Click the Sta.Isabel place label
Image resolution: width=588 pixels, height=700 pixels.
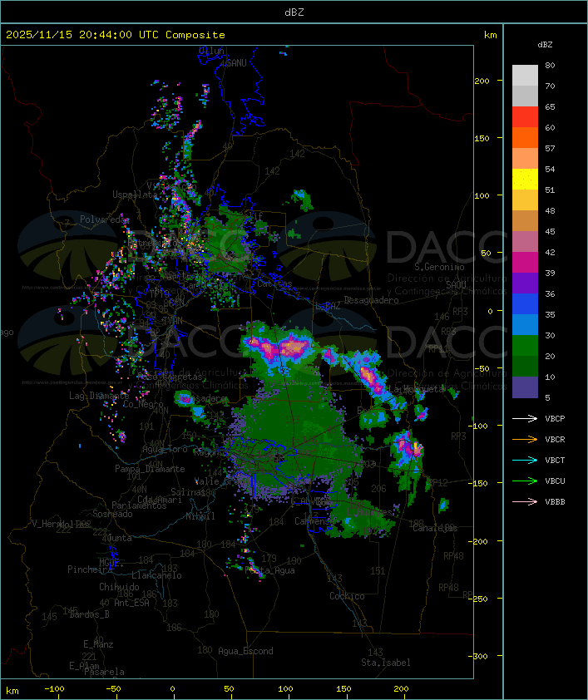coord(385,663)
